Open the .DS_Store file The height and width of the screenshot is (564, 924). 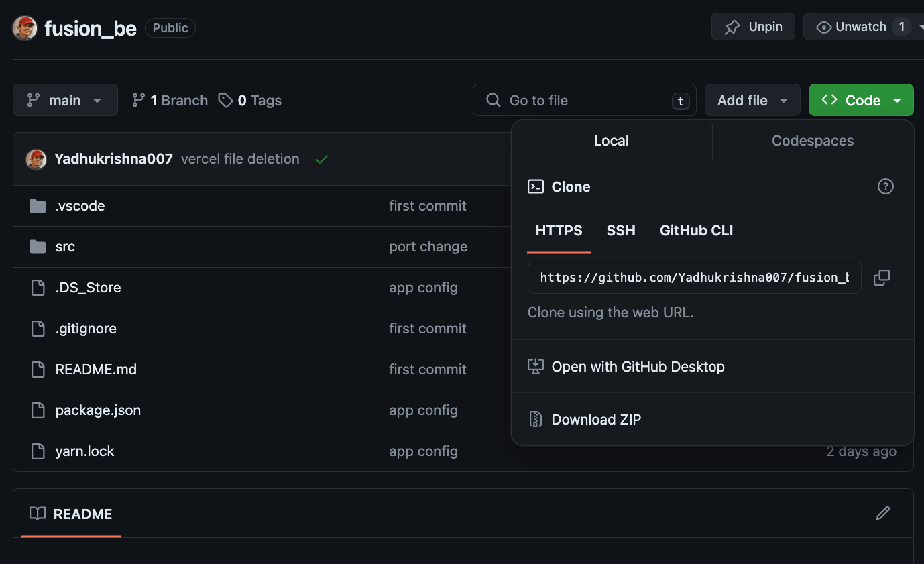[88, 288]
